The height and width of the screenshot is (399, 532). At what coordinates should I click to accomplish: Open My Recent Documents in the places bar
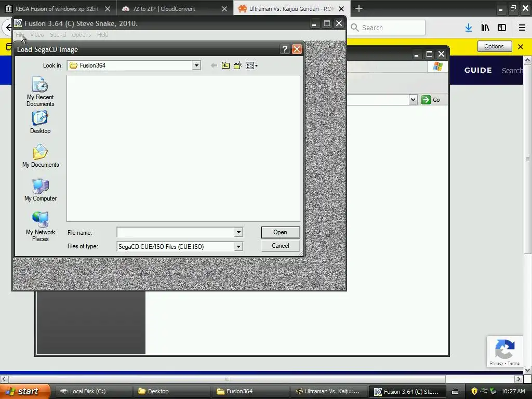40,91
